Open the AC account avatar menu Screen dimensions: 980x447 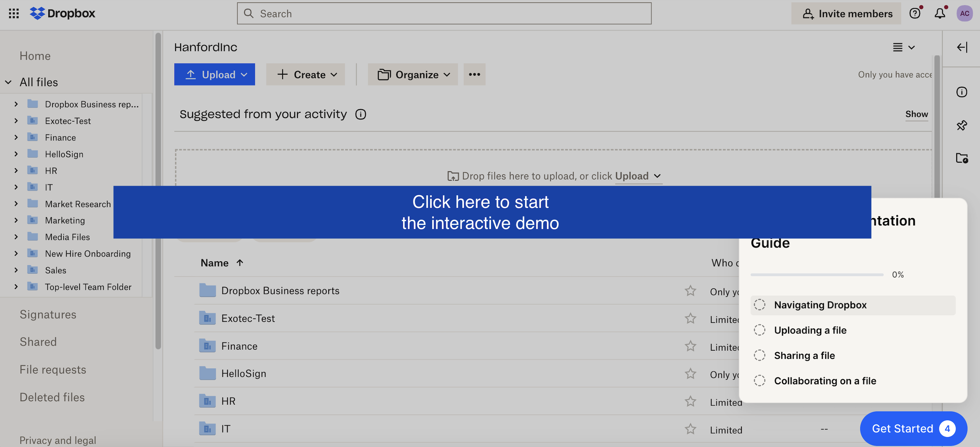point(964,14)
